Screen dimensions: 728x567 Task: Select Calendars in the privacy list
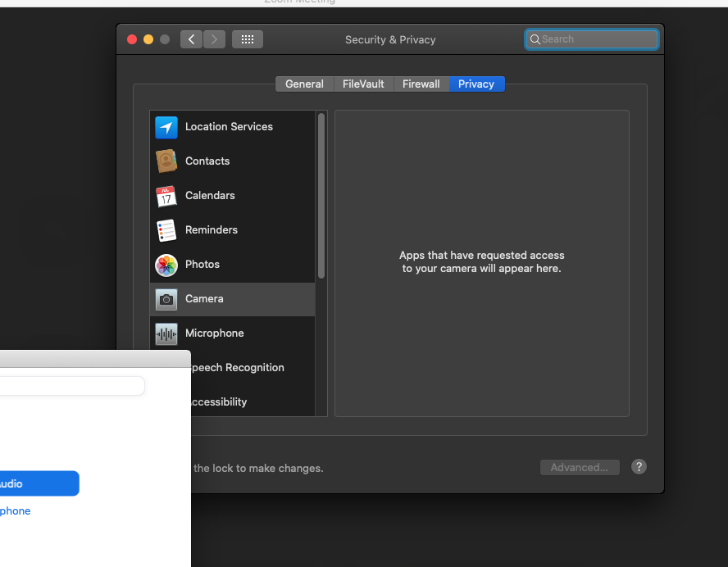233,195
